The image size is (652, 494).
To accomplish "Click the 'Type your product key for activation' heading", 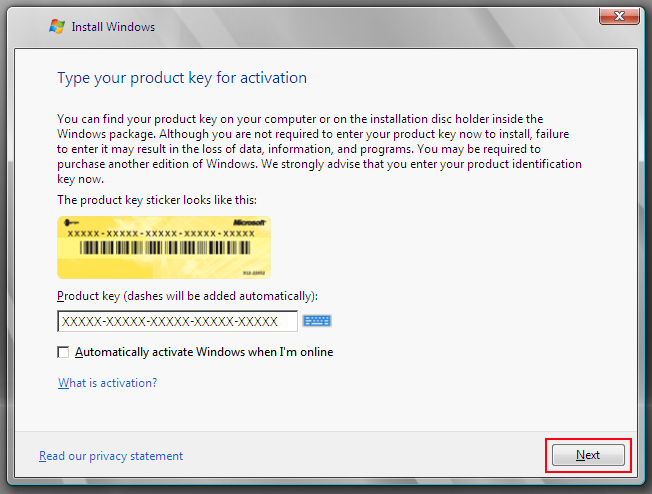I will click(x=182, y=78).
